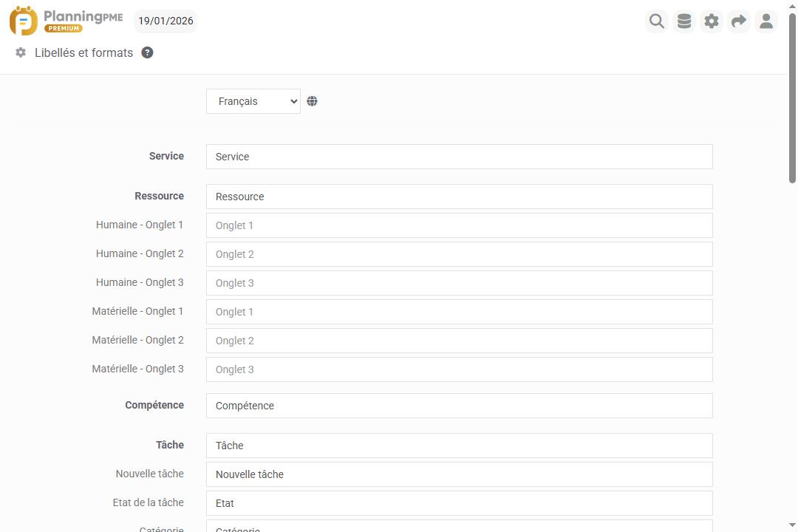Click the Tâche input field

pos(459,446)
